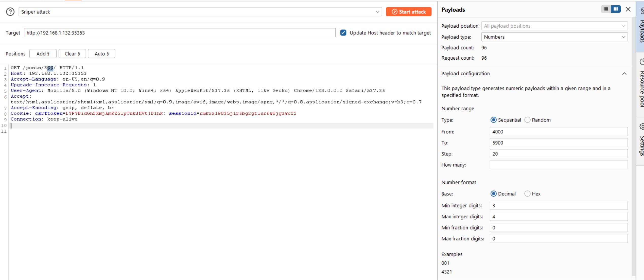The width and height of the screenshot is (644, 280).
Task: Open the Resource pool sidebar icon
Action: pyautogui.click(x=641, y=62)
